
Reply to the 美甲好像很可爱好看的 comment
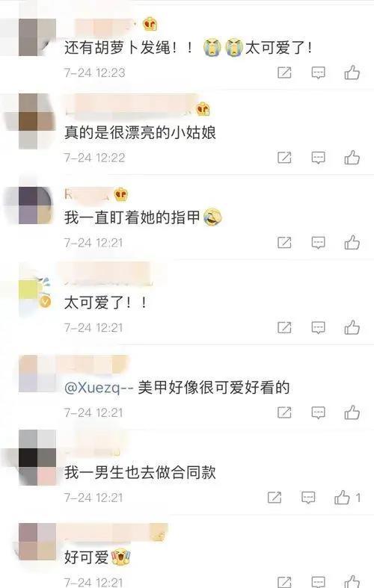318,413
